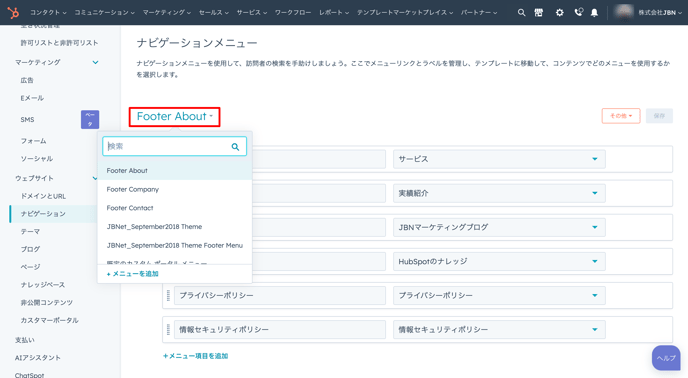
Task: Select ナビゲーション in sidebar
Action: 43,214
